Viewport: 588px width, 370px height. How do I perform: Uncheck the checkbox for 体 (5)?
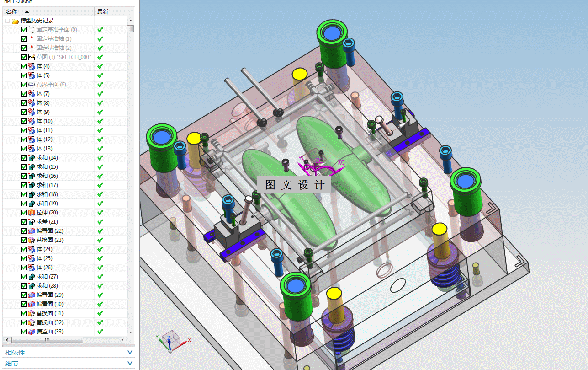(x=24, y=75)
